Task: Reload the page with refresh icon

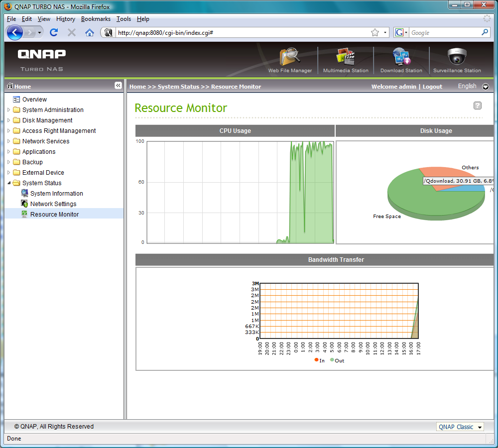Action: point(54,32)
